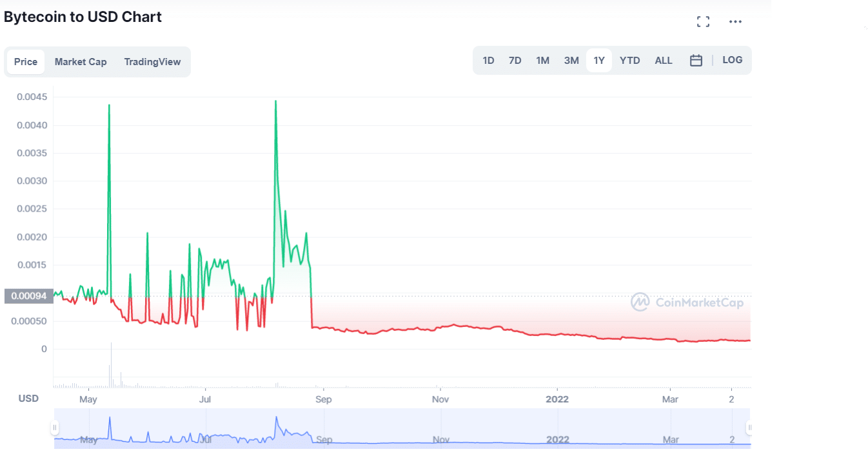Click the August price spike peak
This screenshot has height=456, width=868.
tap(276, 101)
